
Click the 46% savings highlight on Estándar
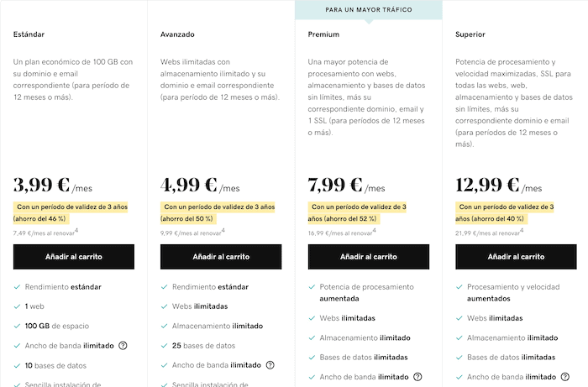point(71,212)
